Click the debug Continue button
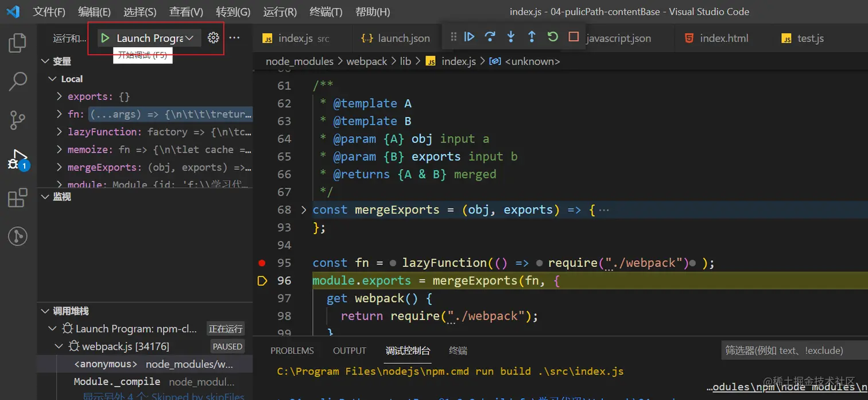Image resolution: width=868 pixels, height=400 pixels. click(470, 37)
